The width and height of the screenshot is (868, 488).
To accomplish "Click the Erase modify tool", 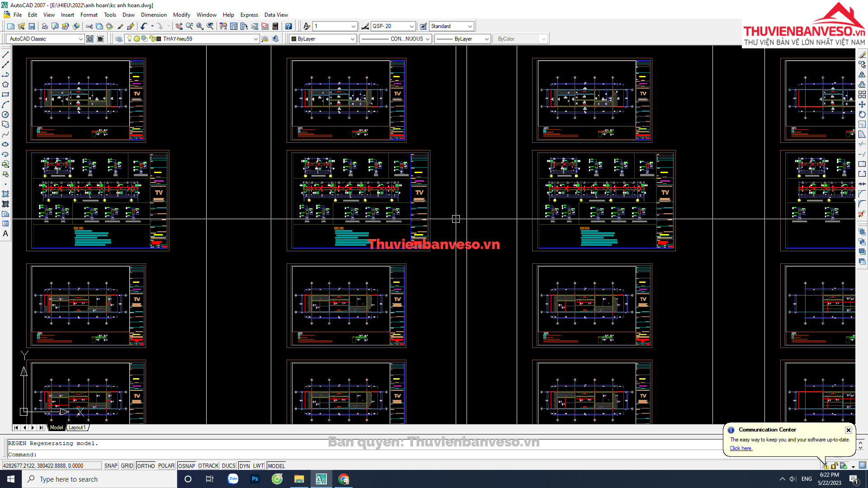I will point(862,55).
